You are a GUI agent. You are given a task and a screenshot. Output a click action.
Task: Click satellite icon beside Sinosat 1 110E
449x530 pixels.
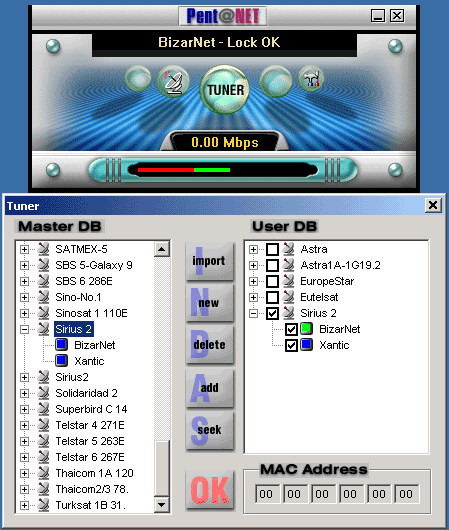point(43,313)
